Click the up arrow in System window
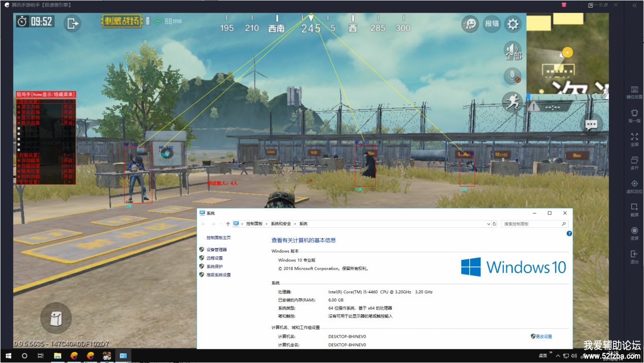The height and width of the screenshot is (363, 644). coord(228,224)
